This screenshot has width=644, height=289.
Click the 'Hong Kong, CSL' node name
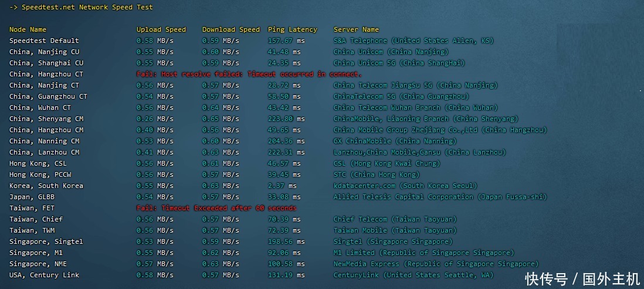coord(38,163)
